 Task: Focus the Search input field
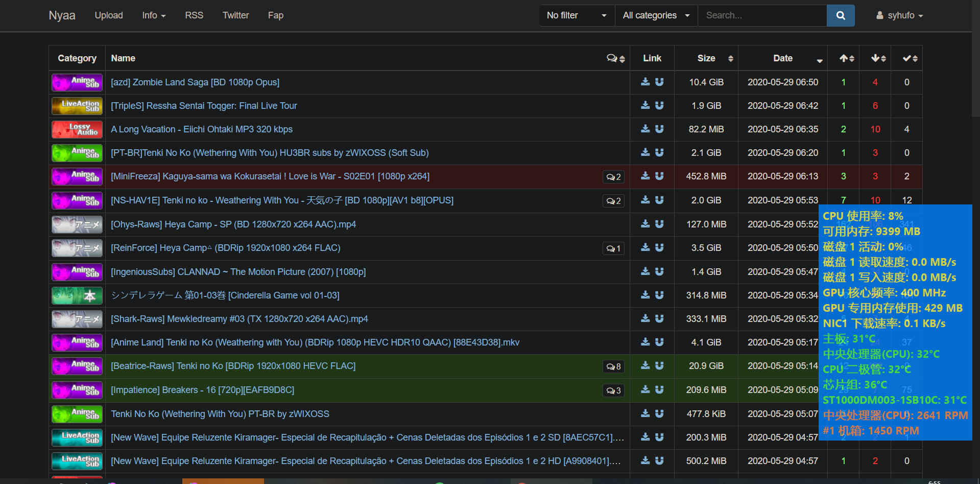tap(762, 15)
